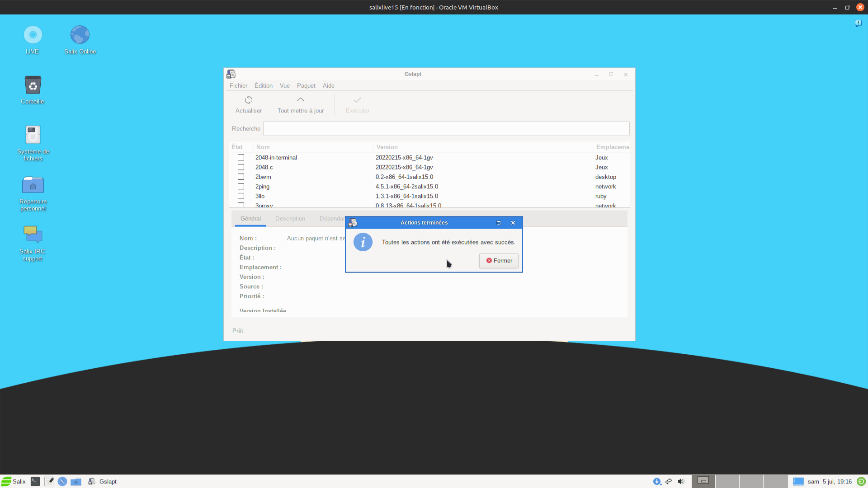
Task: Click into the Recherche search field
Action: tap(446, 129)
